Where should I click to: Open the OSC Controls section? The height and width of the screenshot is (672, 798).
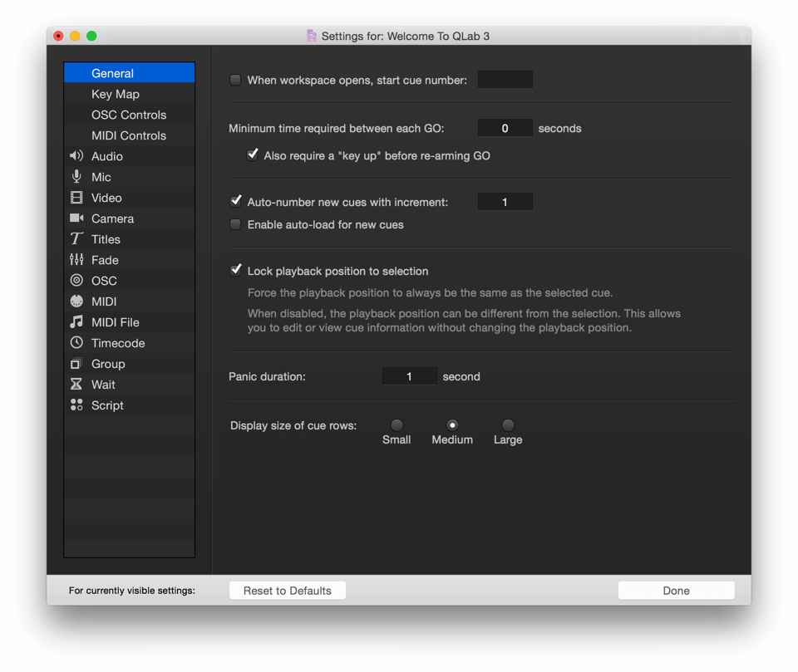click(129, 115)
